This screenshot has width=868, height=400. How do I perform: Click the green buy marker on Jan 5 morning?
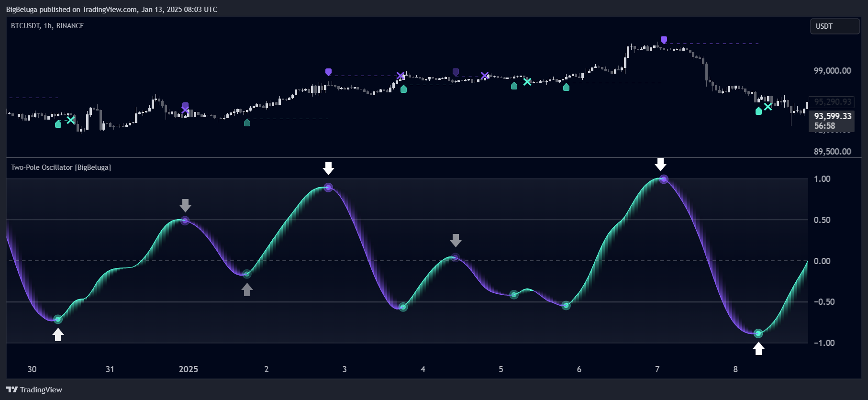(514, 86)
